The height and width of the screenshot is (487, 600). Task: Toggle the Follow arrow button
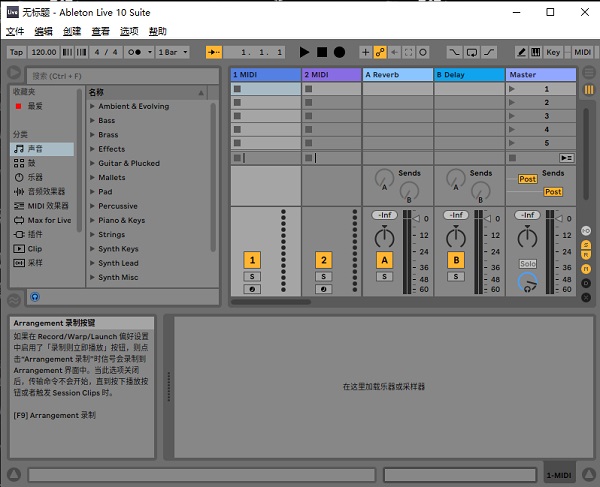[214, 52]
